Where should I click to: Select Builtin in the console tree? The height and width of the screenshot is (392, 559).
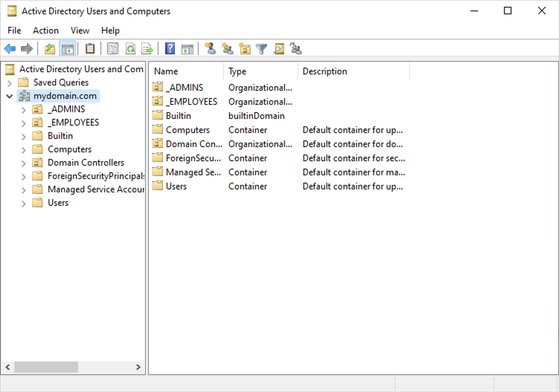(60, 136)
